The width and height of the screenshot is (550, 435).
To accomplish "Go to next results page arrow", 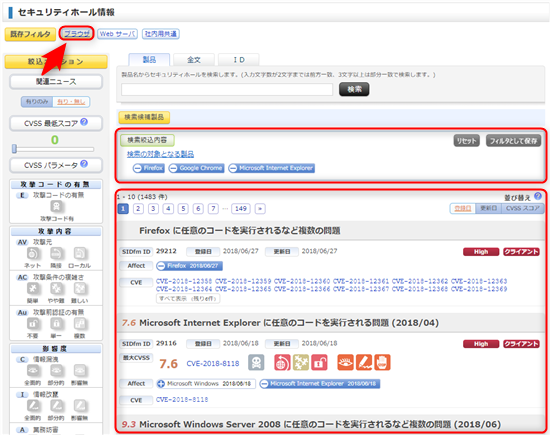I will coord(260,209).
